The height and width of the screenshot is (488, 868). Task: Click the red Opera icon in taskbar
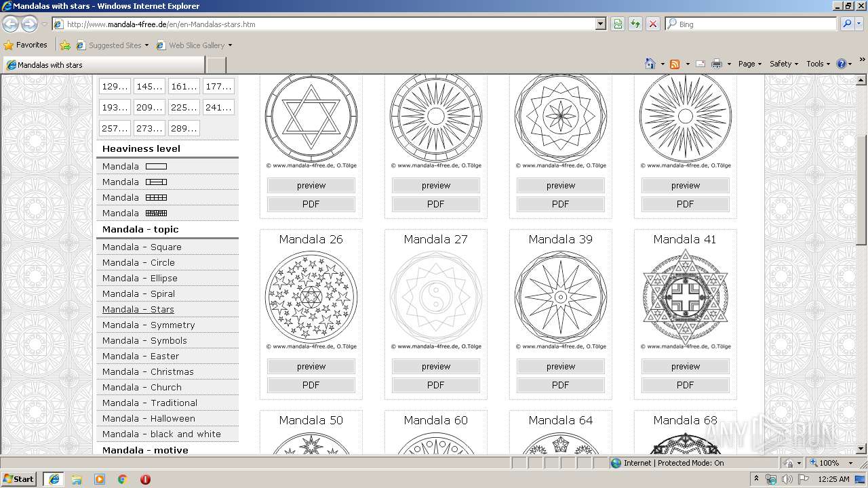pos(145,479)
